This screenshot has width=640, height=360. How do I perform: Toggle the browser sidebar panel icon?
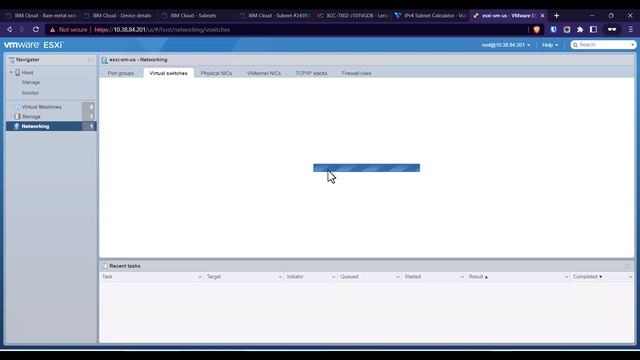click(593, 29)
